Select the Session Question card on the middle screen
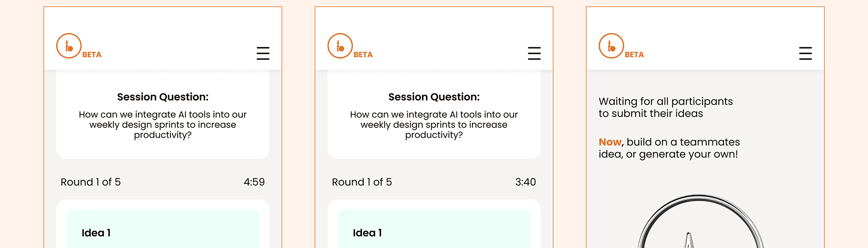The height and width of the screenshot is (248, 868). point(434,116)
